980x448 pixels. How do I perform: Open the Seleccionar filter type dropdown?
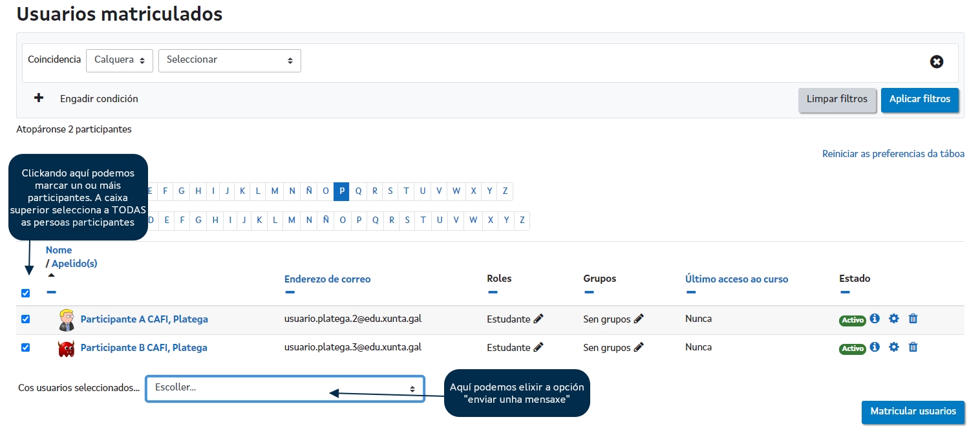pyautogui.click(x=229, y=60)
